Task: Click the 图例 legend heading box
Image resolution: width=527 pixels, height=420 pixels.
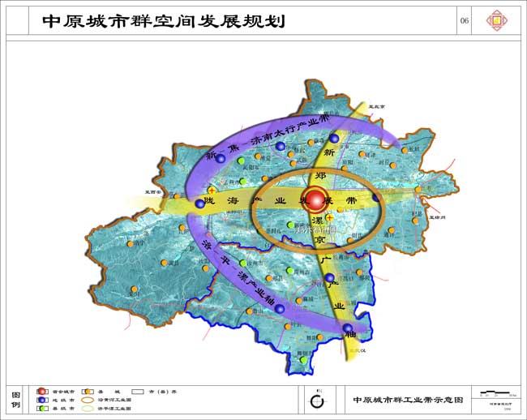Action: pos(15,400)
